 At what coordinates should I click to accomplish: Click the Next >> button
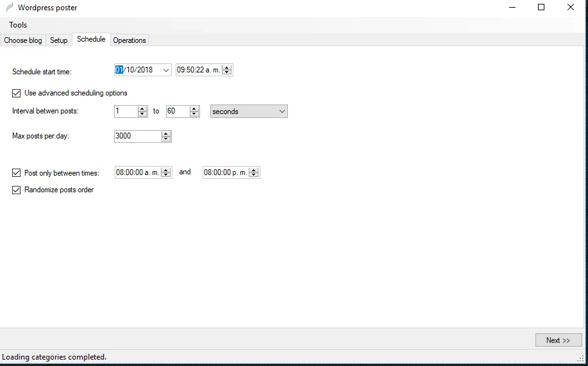[559, 340]
